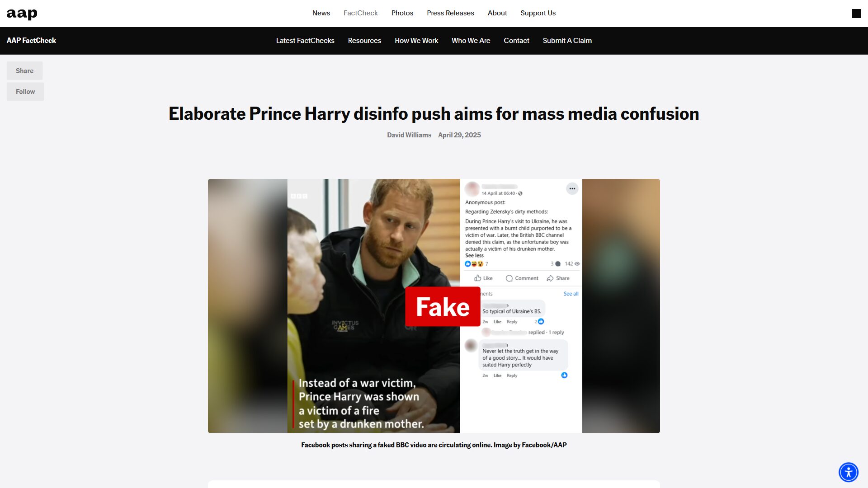Click the aap logo

22,14
